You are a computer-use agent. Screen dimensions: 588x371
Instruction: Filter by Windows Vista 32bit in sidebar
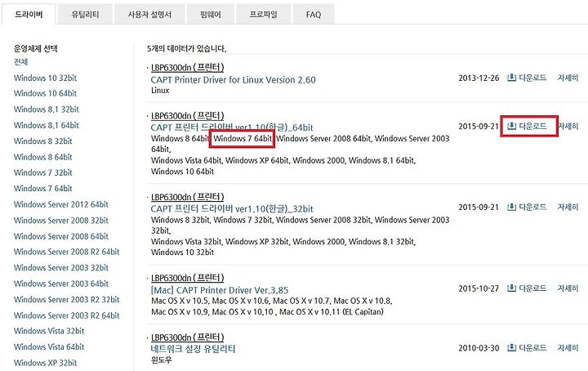click(x=49, y=331)
